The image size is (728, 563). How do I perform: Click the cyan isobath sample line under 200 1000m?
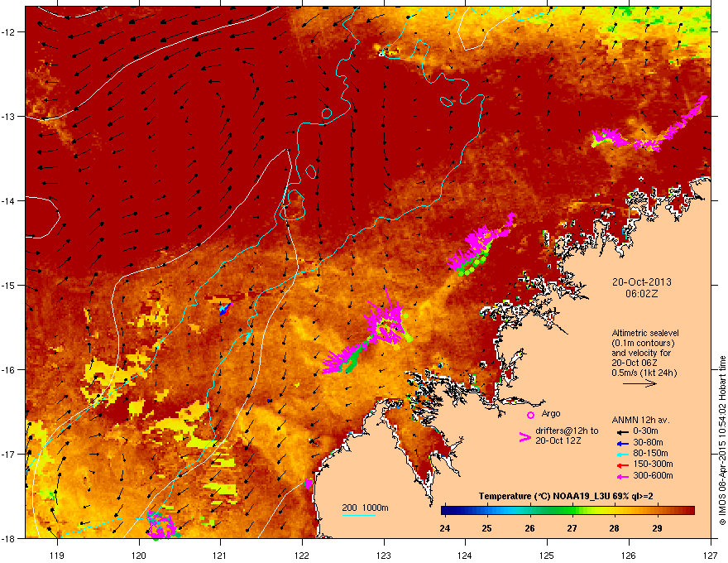[358, 515]
